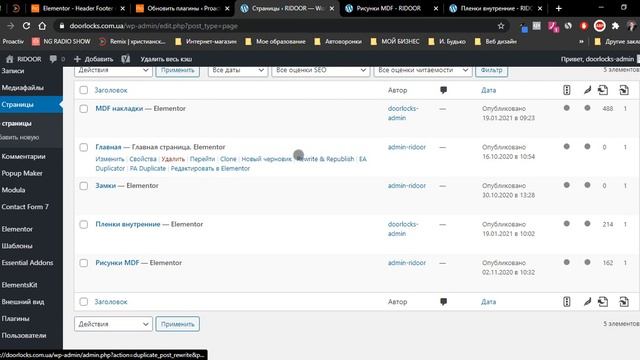
Task: Click the bottom Применить button
Action: [178, 324]
